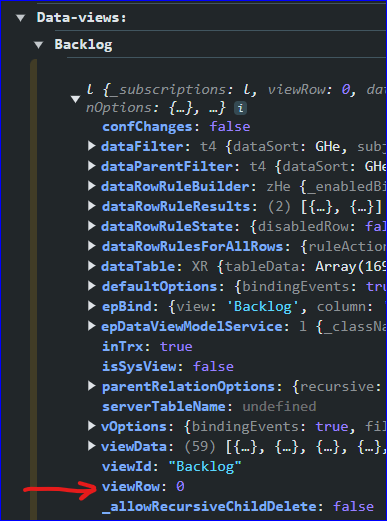Select the isSysView property name
The height and width of the screenshot is (521, 387).
tap(139, 367)
